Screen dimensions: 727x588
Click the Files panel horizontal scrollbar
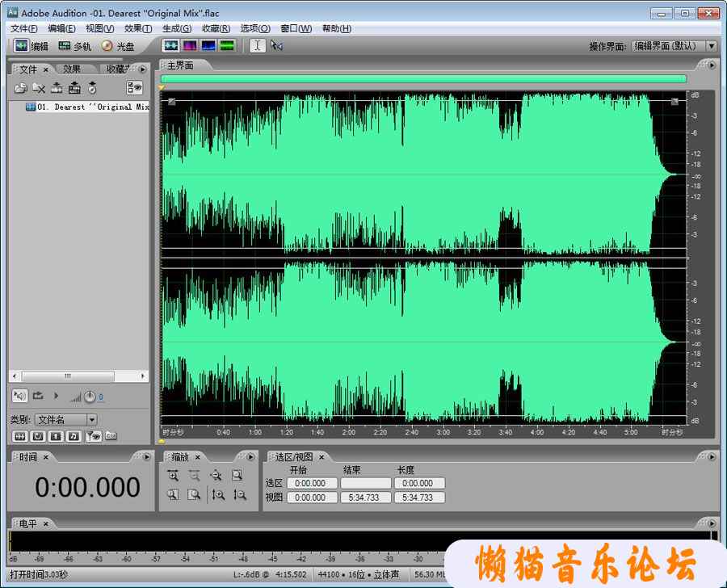click(x=79, y=376)
